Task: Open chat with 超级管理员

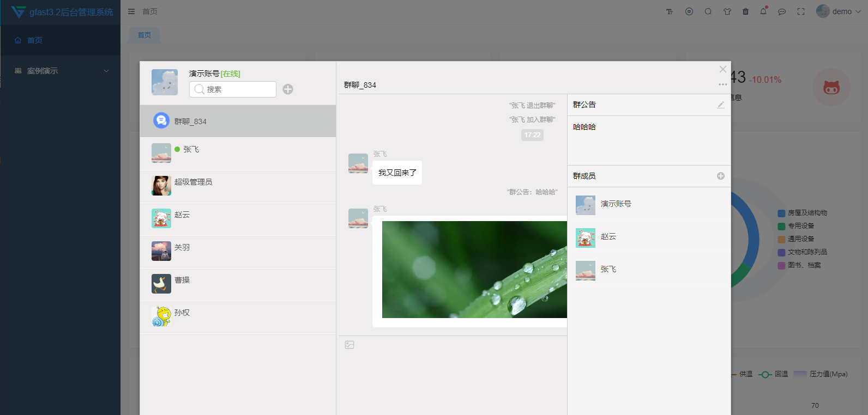Action: coord(238,186)
